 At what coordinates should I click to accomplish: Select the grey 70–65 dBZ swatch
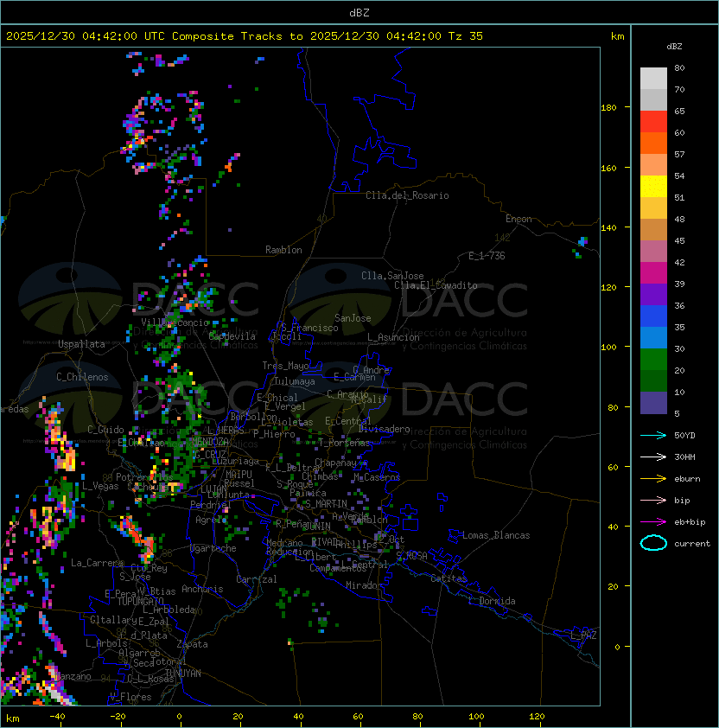pos(653,99)
